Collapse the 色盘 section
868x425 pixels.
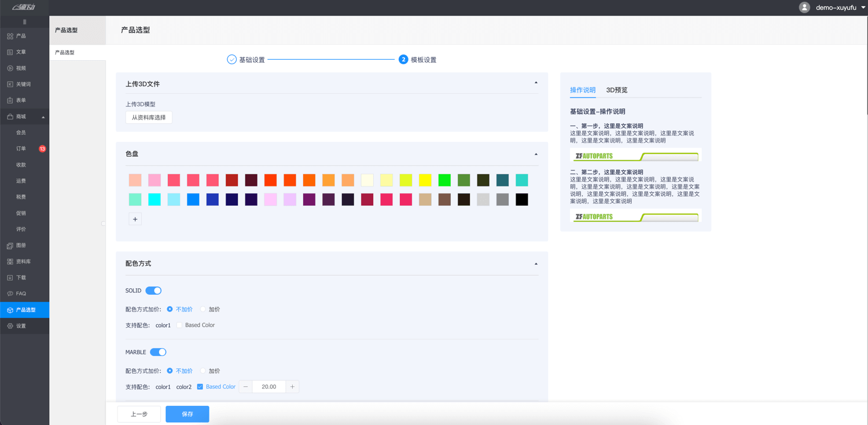[x=536, y=155]
